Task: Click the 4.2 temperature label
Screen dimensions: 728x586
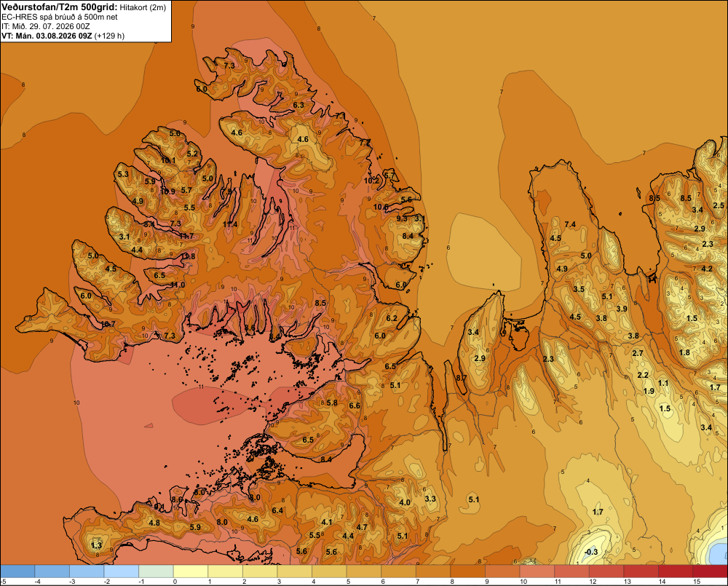Action: [x=707, y=269]
